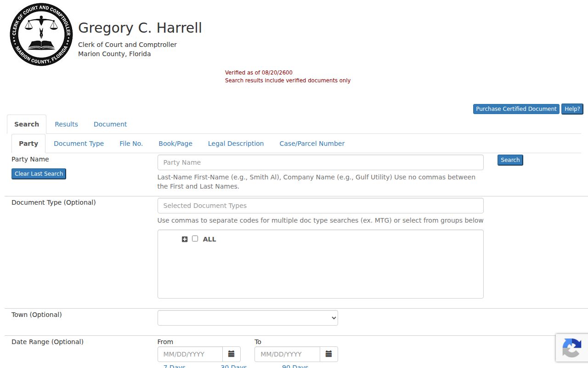Click "Search results include verified documents only" notice

click(288, 80)
